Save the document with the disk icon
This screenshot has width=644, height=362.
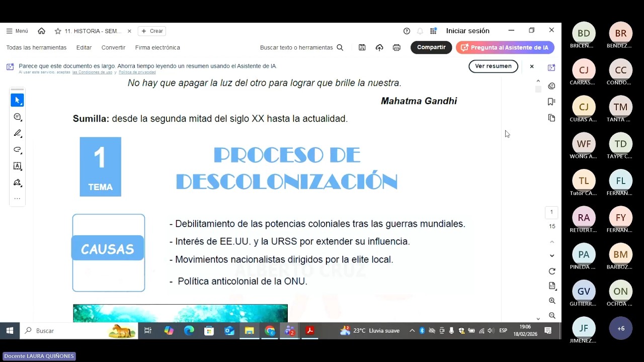pyautogui.click(x=362, y=48)
